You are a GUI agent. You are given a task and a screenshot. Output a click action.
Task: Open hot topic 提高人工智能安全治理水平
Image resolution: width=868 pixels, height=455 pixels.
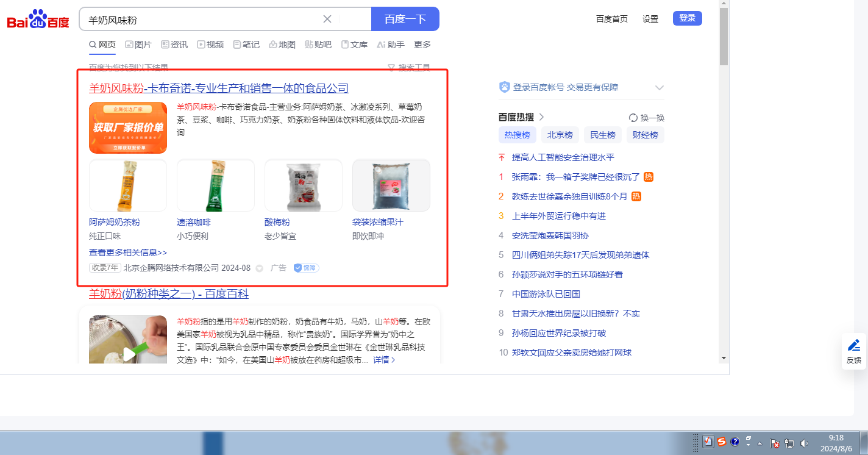click(563, 157)
